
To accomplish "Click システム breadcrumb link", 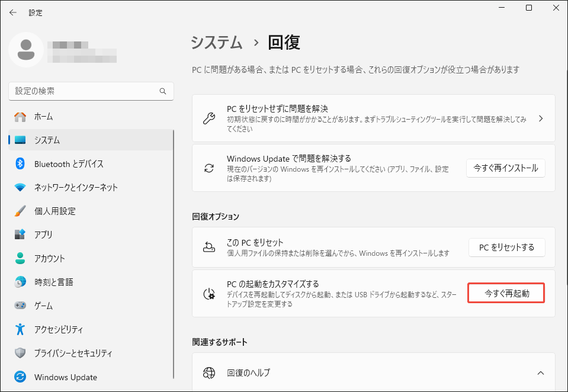I will tap(217, 43).
